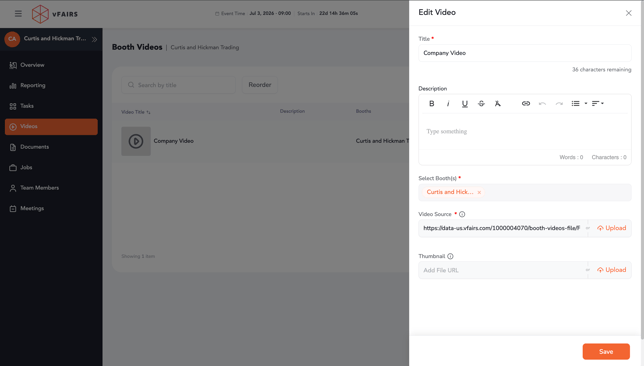
Task: Click the Company Video row title
Action: [173, 141]
